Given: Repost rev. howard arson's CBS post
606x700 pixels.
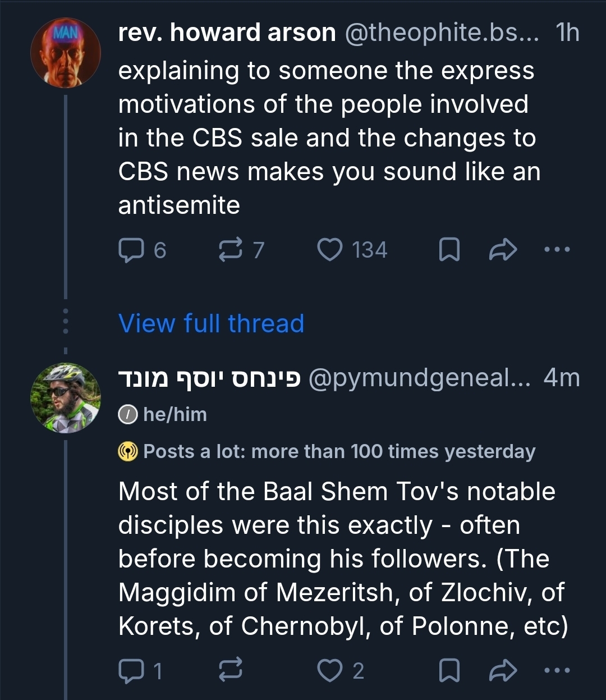Looking at the screenshot, I should point(230,250).
